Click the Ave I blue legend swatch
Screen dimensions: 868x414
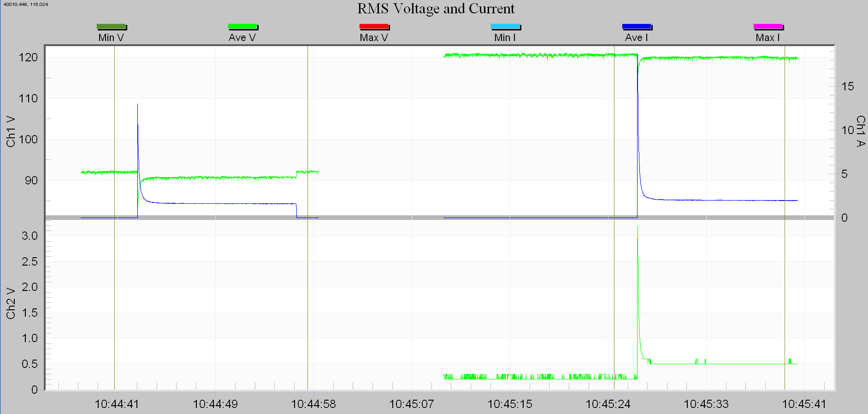pyautogui.click(x=637, y=27)
